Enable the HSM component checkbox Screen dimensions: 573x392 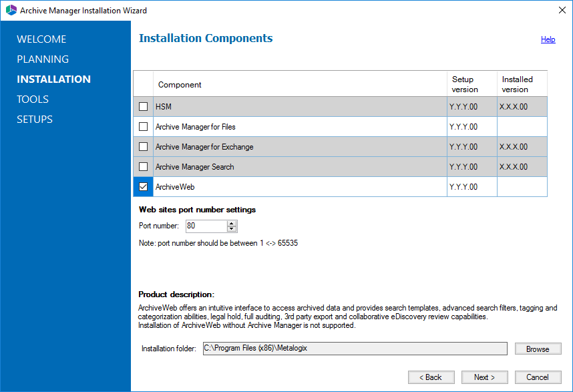coord(144,107)
